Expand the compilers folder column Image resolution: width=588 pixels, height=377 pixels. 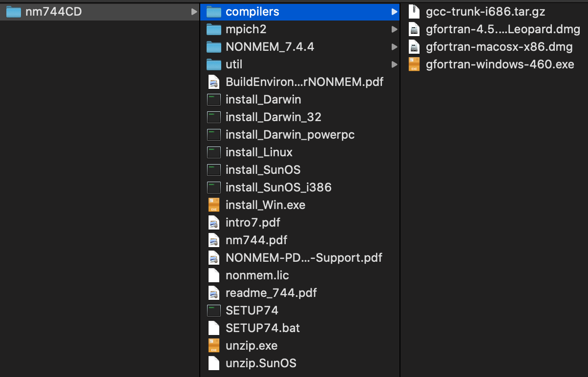pyautogui.click(x=395, y=11)
